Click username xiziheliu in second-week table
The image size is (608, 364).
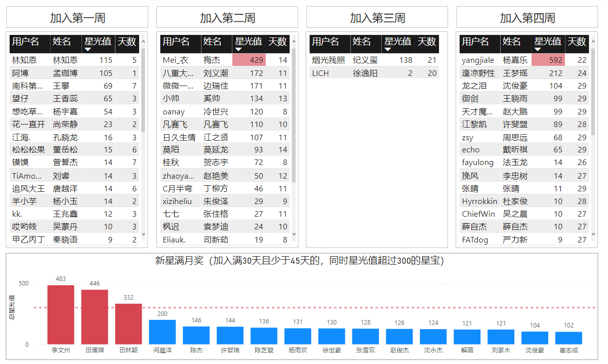click(177, 201)
